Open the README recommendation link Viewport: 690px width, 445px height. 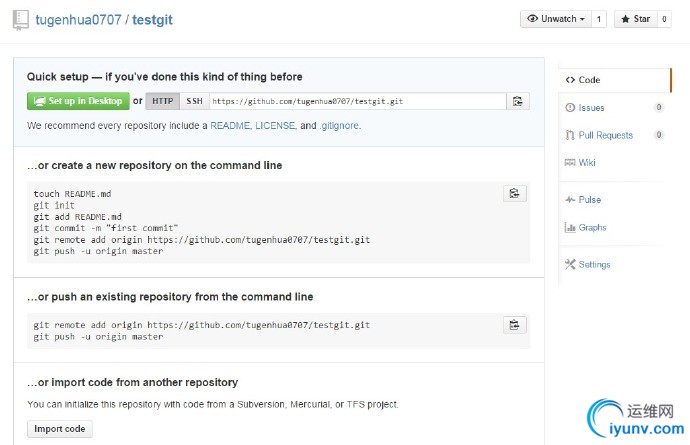(229, 126)
